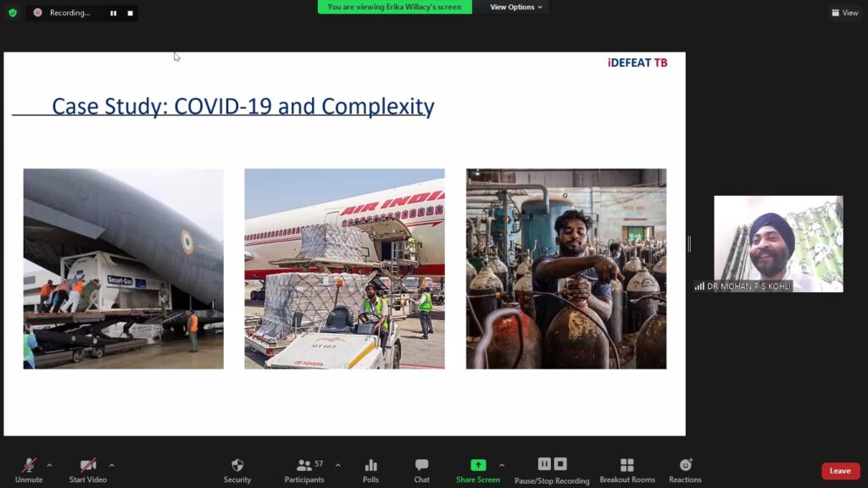Expand share options arrow beside Share Screen
Viewport: 868px width, 488px height.
tap(501, 465)
